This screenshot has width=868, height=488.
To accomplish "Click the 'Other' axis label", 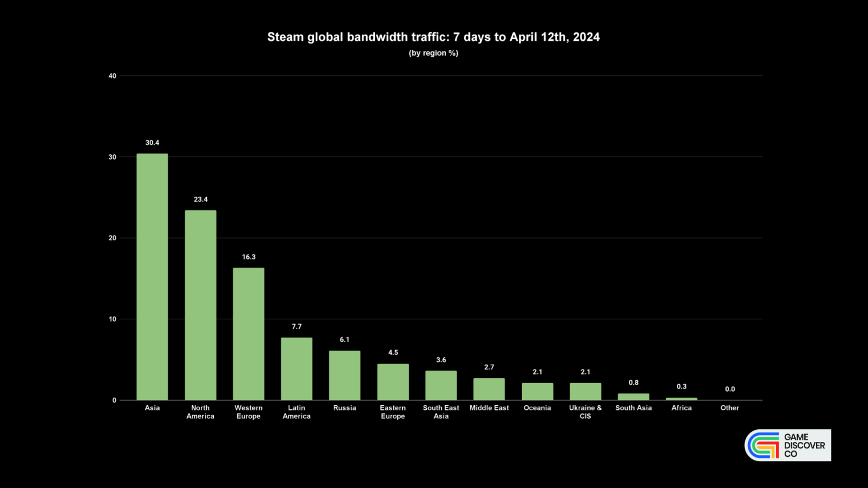I will (x=730, y=408).
